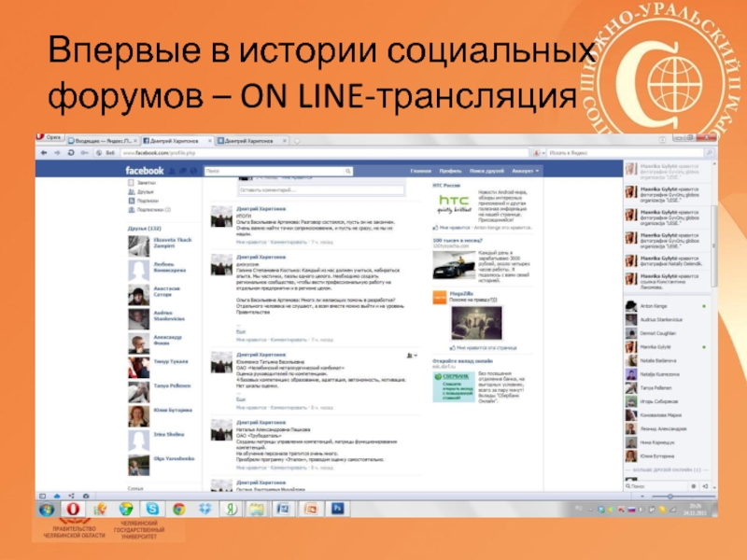Click the Оставить комментарий input field
The width and height of the screenshot is (747, 560).
tap(321, 190)
